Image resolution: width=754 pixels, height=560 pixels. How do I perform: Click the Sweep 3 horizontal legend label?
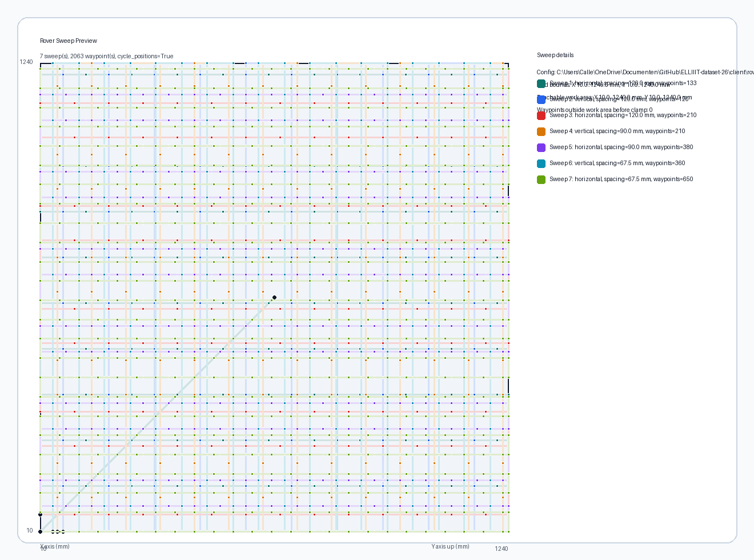623,115
